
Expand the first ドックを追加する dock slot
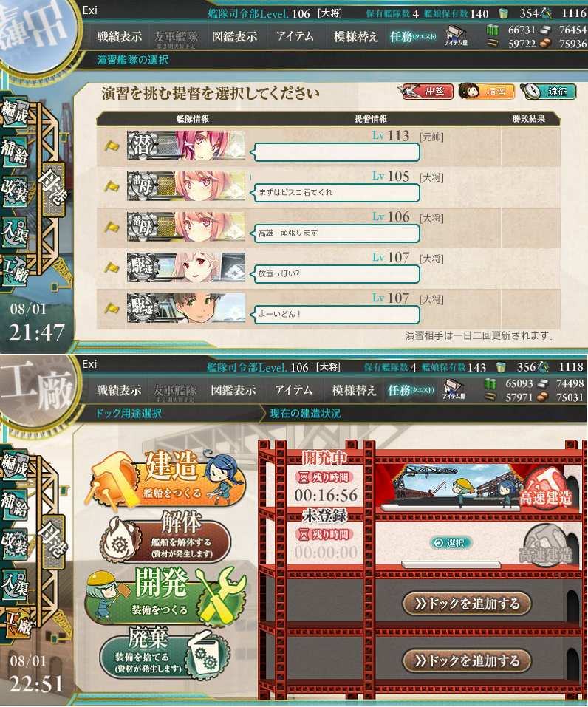(x=467, y=604)
